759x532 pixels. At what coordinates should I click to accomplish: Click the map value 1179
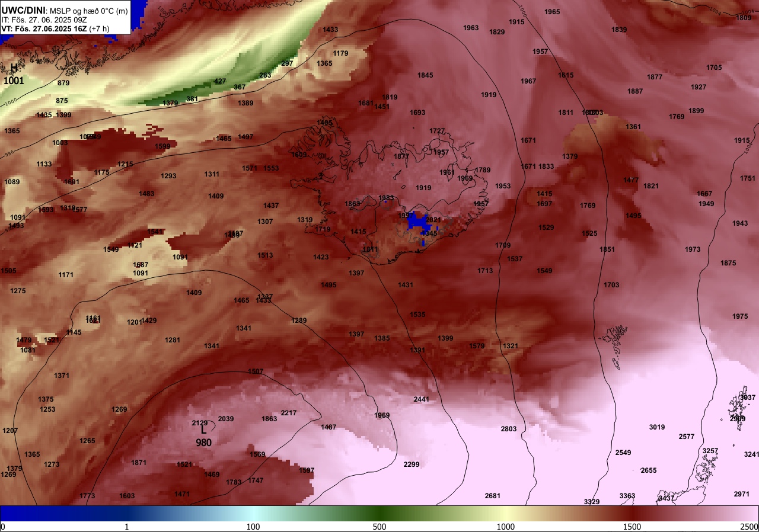pyautogui.click(x=340, y=53)
